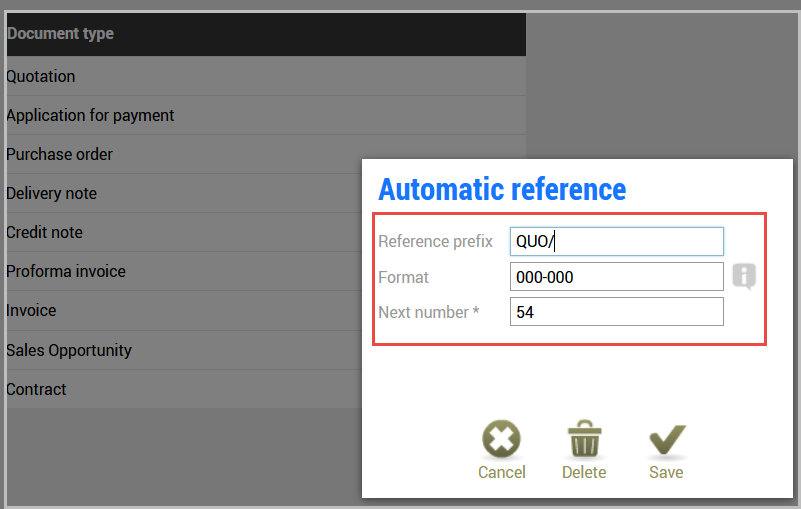Image resolution: width=801 pixels, height=509 pixels.
Task: Open the Sales Opportunity row
Action: [x=184, y=350]
